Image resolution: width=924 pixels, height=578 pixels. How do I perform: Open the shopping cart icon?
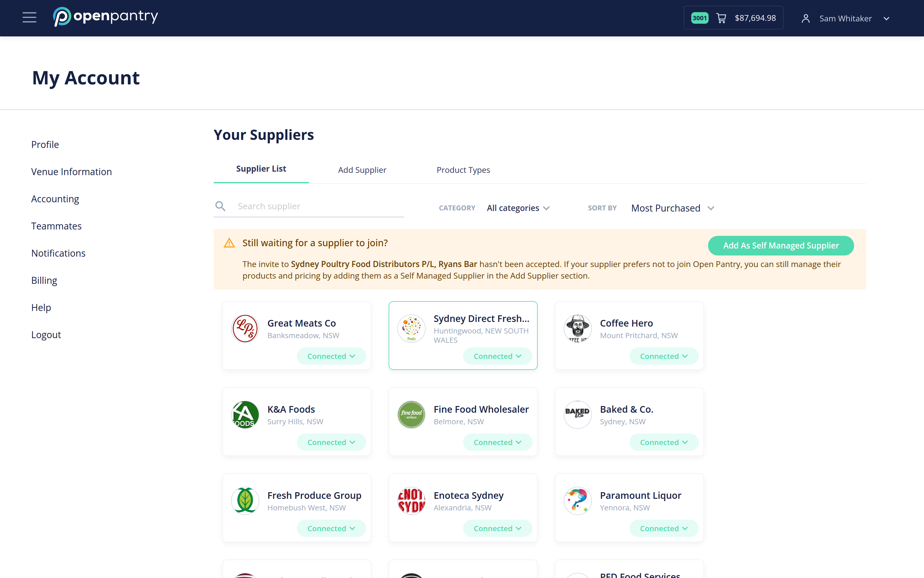point(721,18)
